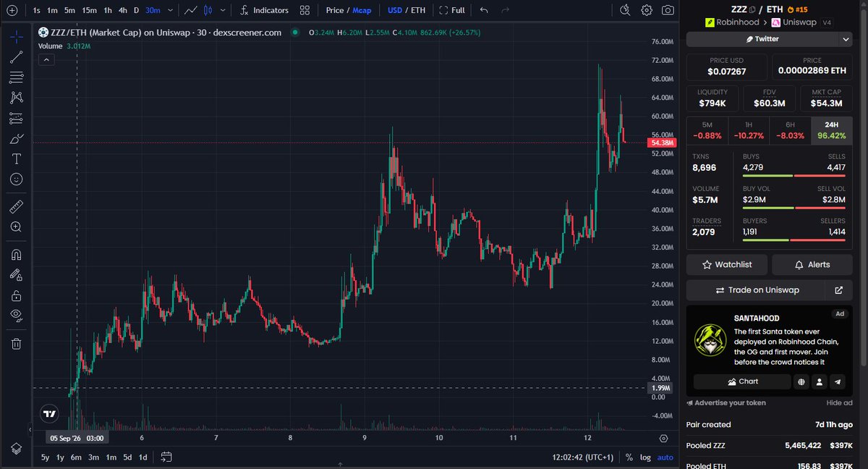
Task: Open trade in external window icon
Action: point(839,290)
